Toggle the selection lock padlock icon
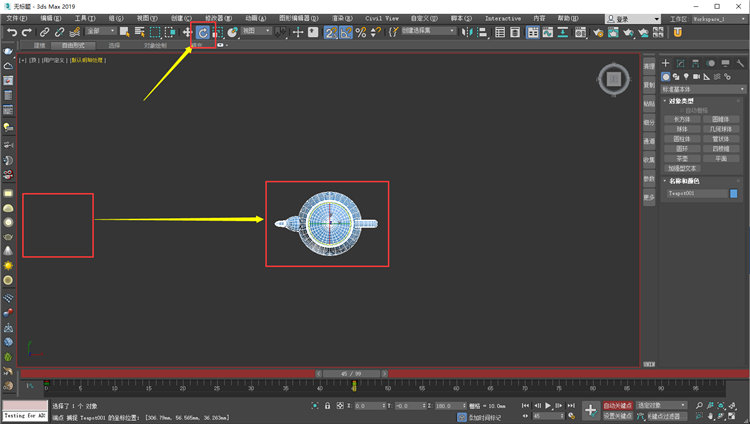 328,405
